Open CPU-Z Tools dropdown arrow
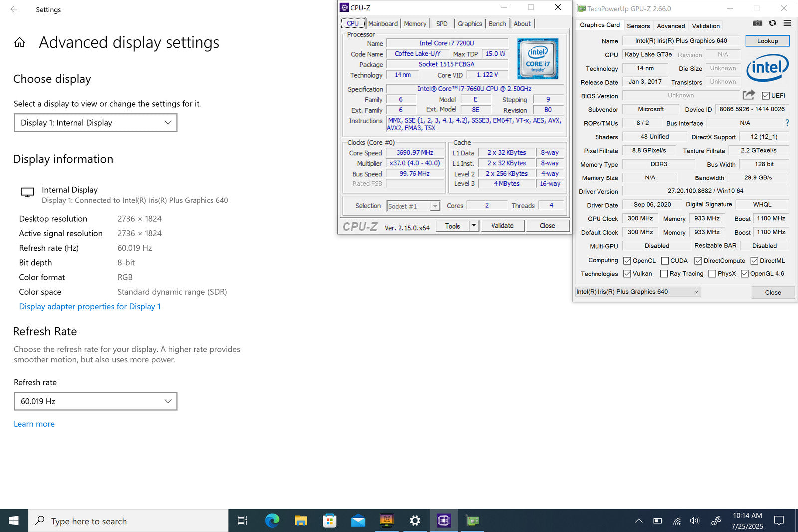This screenshot has height=532, width=798. [x=474, y=226]
